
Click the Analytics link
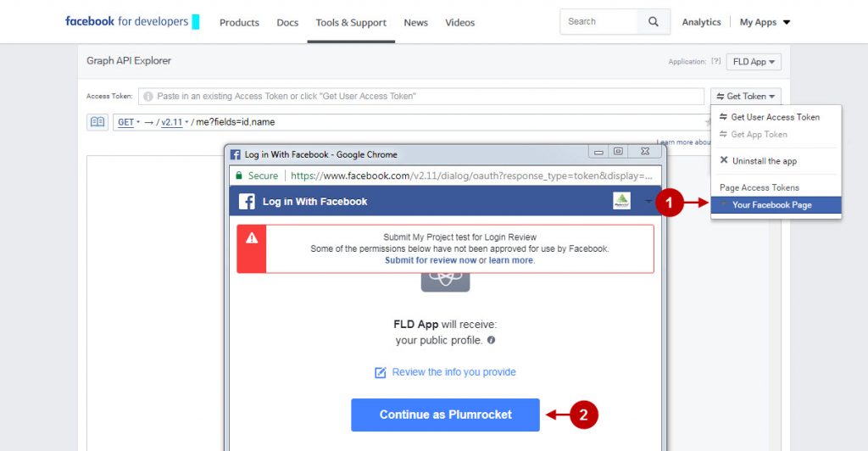pos(701,22)
